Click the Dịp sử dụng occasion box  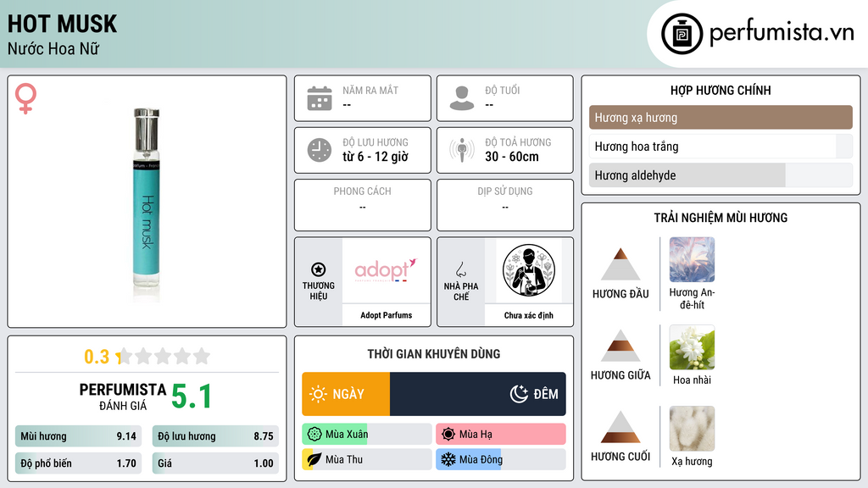[505, 205]
